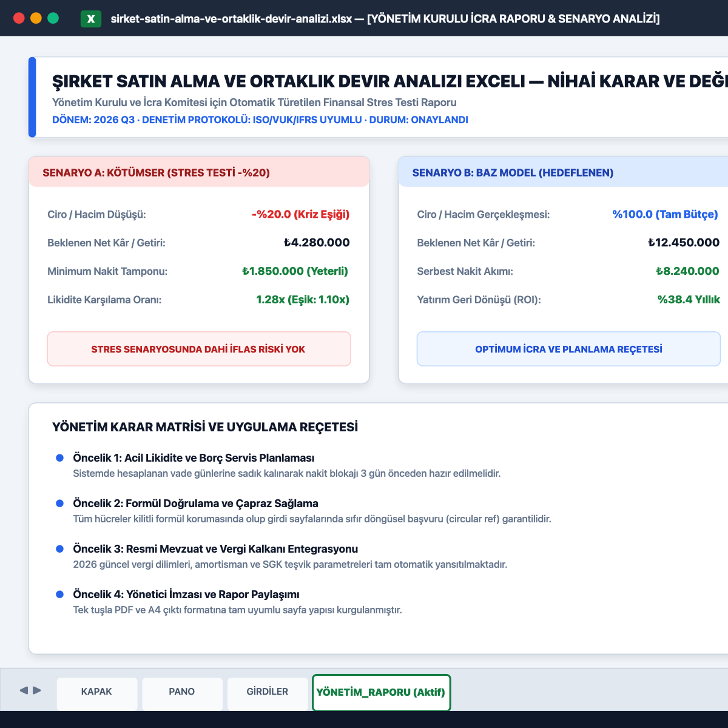Switch to the KAPAK sheet tab
728x728 pixels.
point(97,693)
